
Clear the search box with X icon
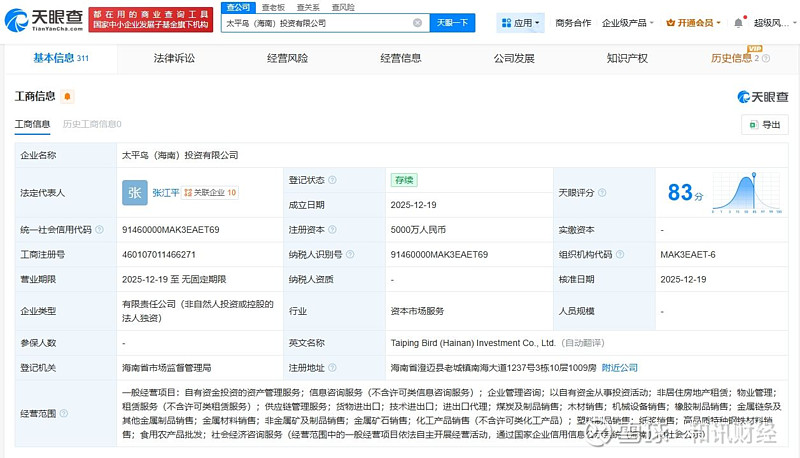click(x=417, y=22)
